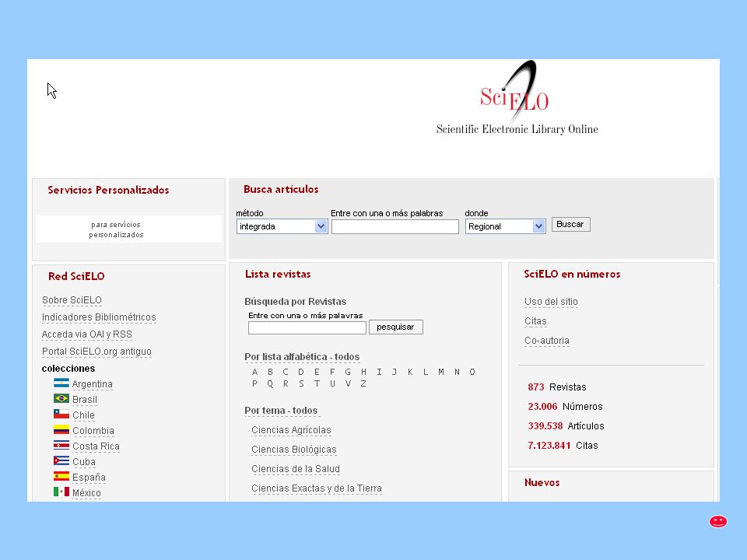
Task: Click the SciELO logo
Action: (x=517, y=97)
